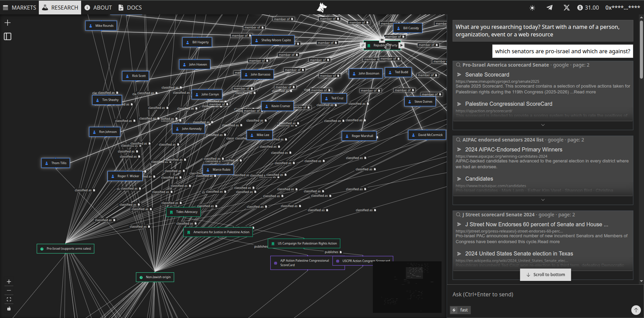Select the Marco Rubio node
The width and height of the screenshot is (644, 318).
[218, 170]
